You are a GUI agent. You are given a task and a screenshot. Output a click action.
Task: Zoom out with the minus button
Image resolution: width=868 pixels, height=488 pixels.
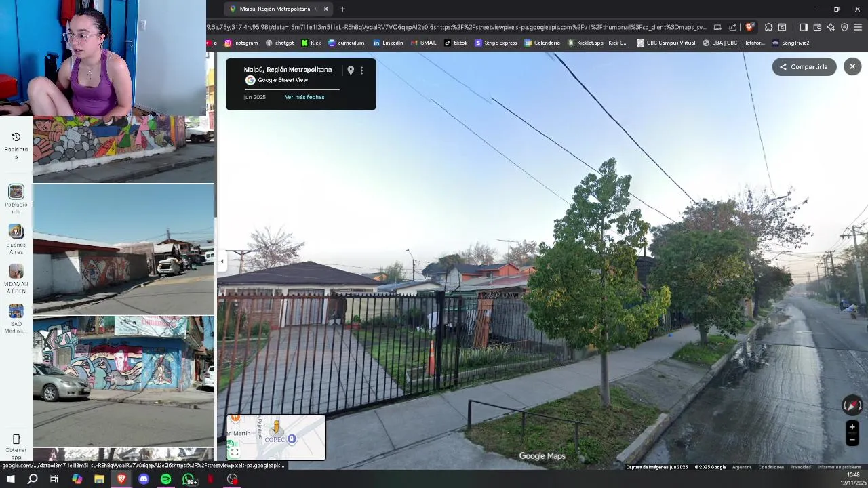coord(852,440)
